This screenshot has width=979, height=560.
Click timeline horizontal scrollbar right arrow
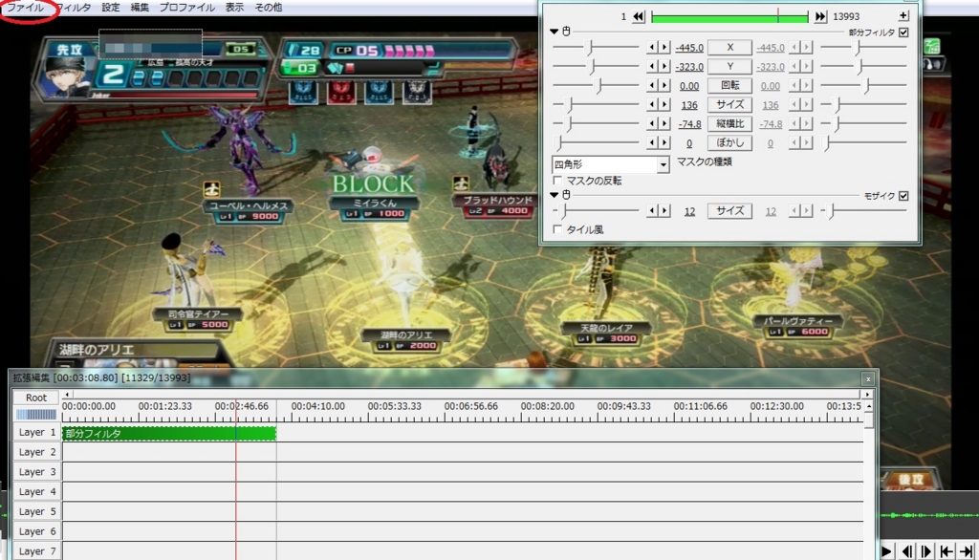point(866,395)
